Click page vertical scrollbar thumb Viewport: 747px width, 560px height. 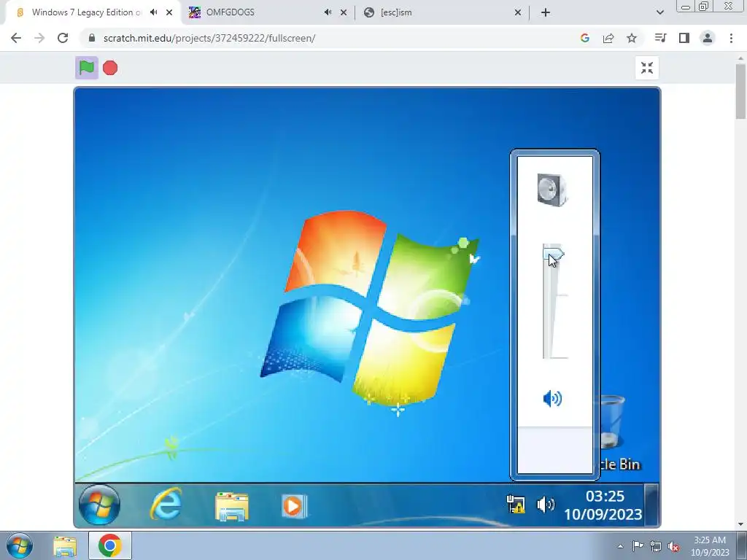[x=740, y=91]
